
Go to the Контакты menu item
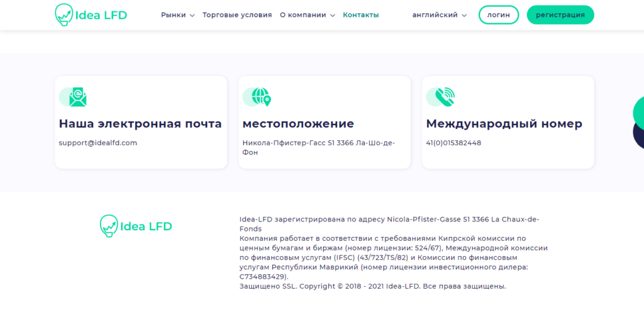(360, 15)
